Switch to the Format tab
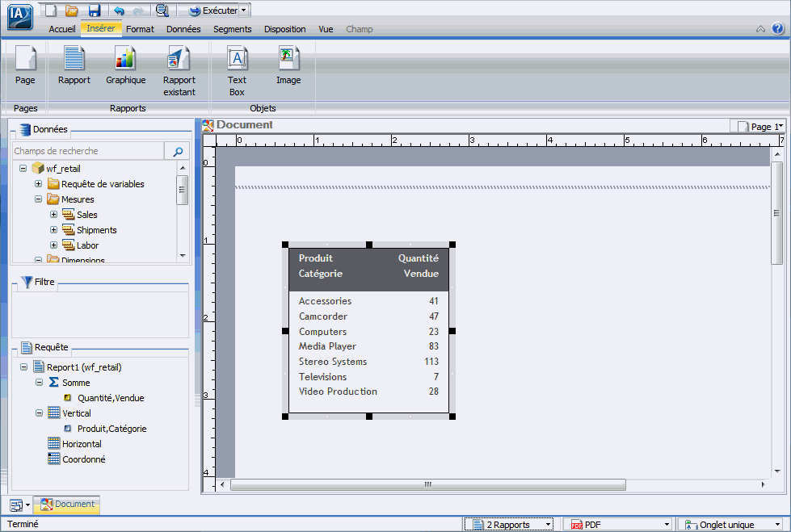Image resolution: width=791 pixels, height=532 pixels. (140, 29)
